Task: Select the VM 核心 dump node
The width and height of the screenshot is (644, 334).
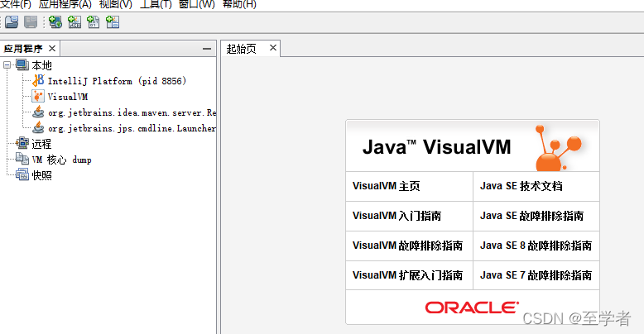Action: pyautogui.click(x=61, y=160)
